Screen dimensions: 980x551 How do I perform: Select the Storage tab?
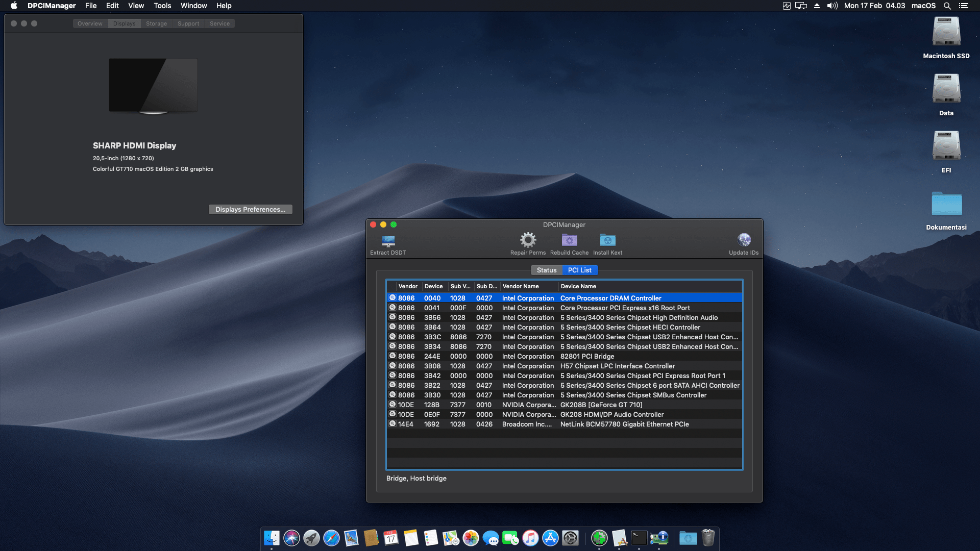[156, 23]
